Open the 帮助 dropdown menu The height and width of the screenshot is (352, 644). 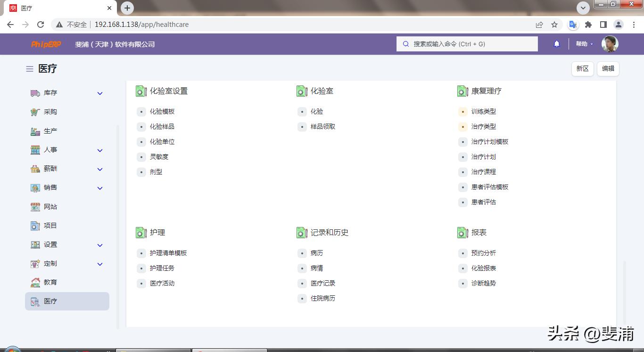pyautogui.click(x=584, y=44)
